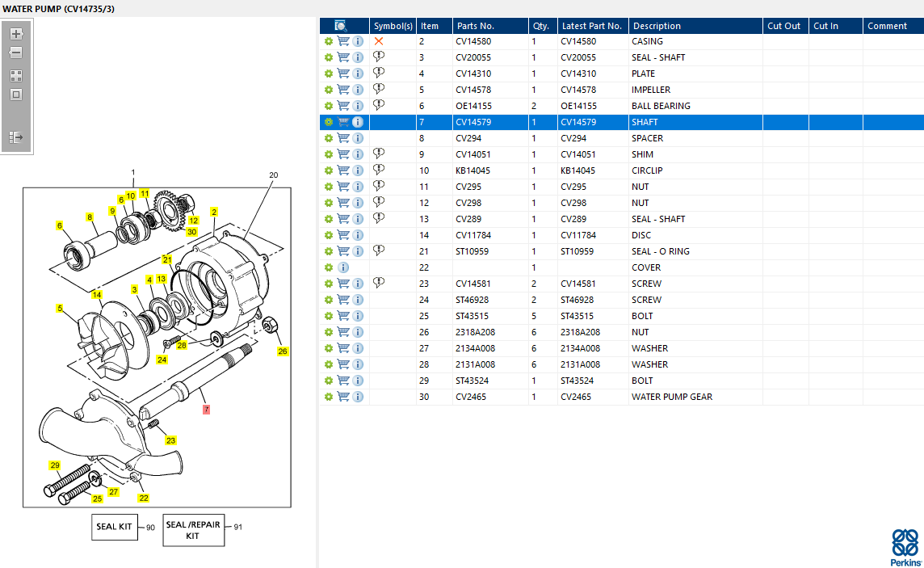Screen dimensions: 924x568
Task: Click the search icon in table header
Action: point(341,26)
